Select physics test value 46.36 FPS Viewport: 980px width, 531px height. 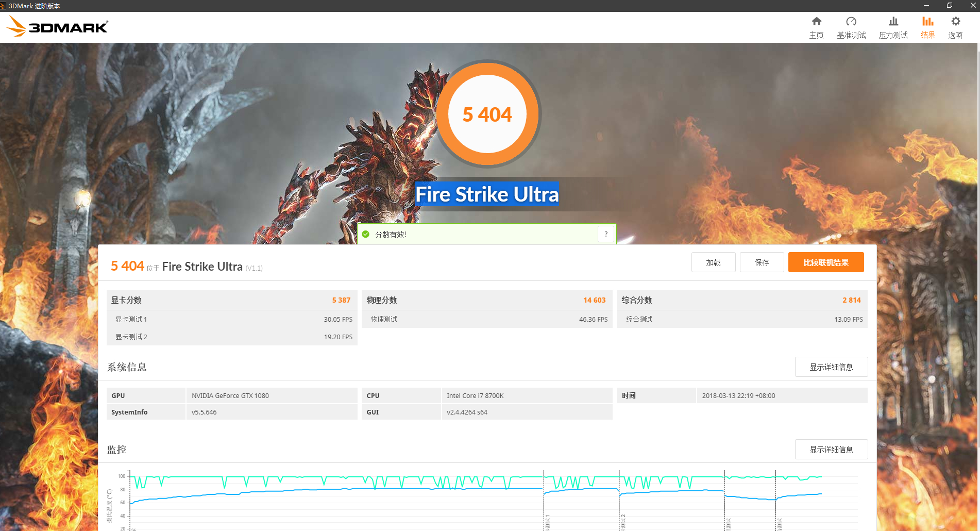click(x=593, y=320)
